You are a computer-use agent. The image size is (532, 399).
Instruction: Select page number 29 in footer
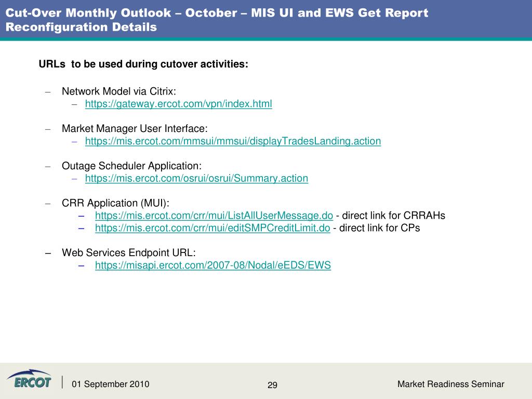[272, 385]
